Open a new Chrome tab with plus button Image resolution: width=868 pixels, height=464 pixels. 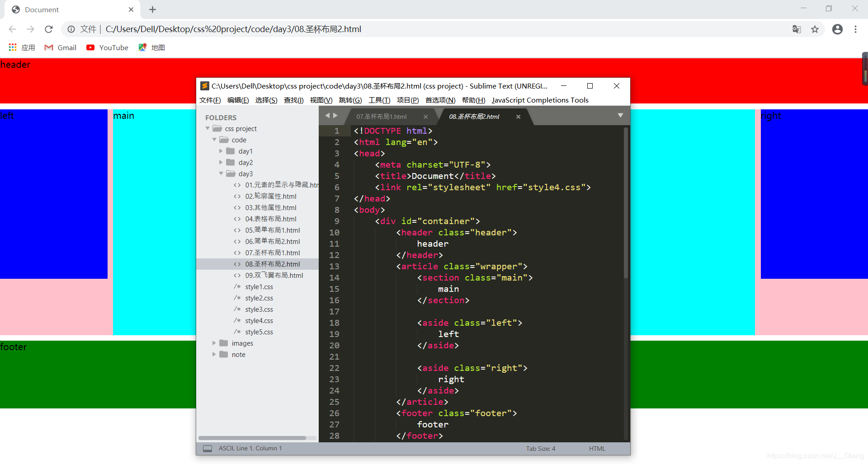[152, 9]
